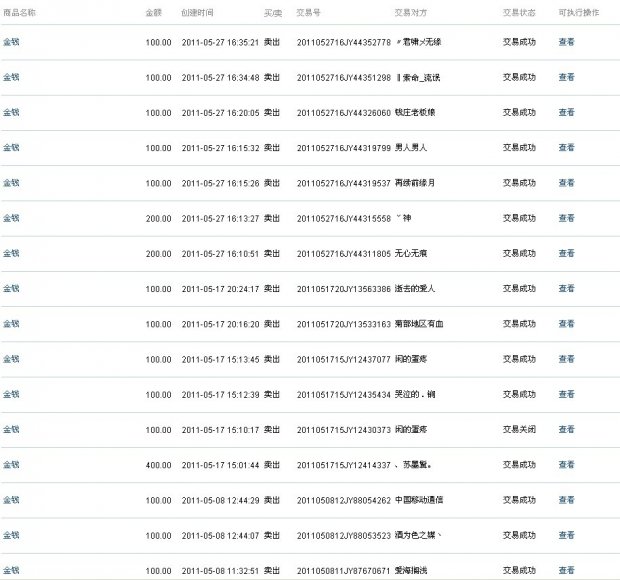This screenshot has height=580, width=620.
Task: Click 查看 for the 12:44:07 transaction
Action: (566, 535)
